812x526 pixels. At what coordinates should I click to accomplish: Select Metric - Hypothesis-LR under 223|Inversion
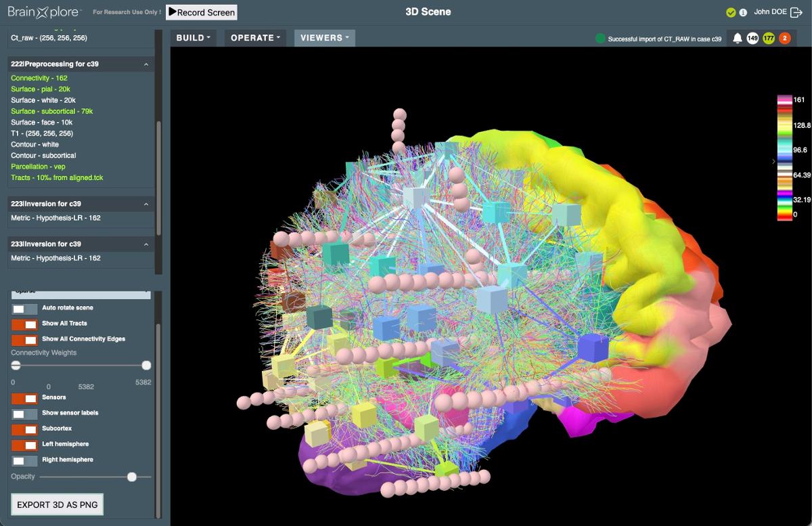[x=55, y=218]
